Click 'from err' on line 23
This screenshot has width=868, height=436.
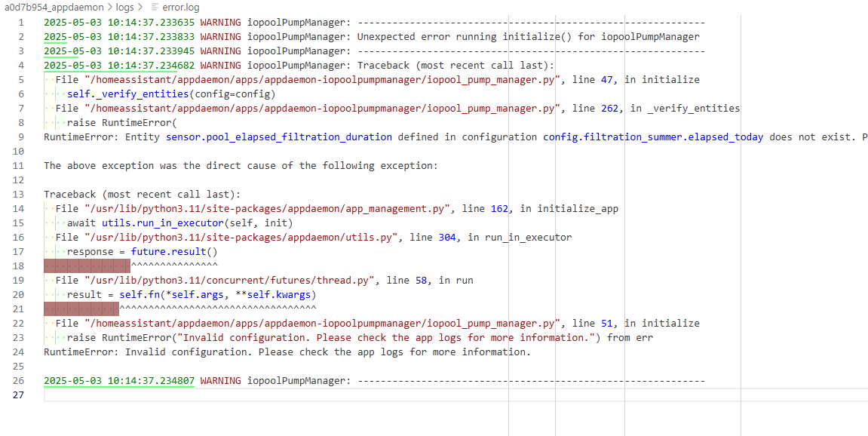630,338
